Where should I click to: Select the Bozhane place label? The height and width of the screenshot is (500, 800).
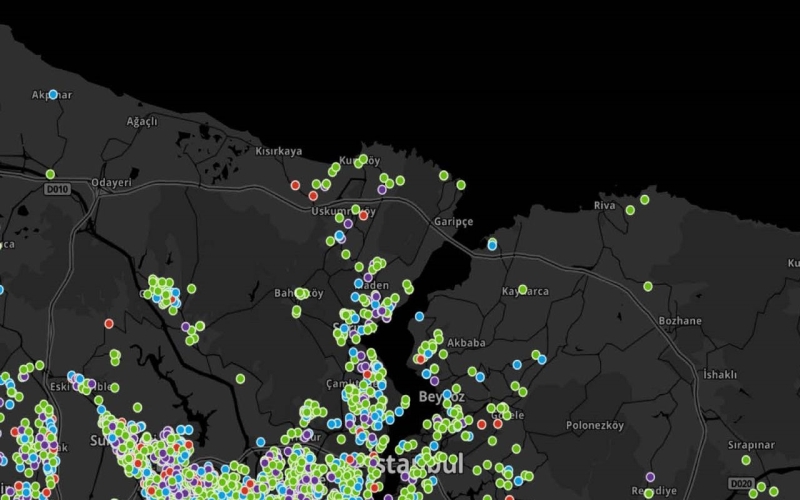click(680, 321)
